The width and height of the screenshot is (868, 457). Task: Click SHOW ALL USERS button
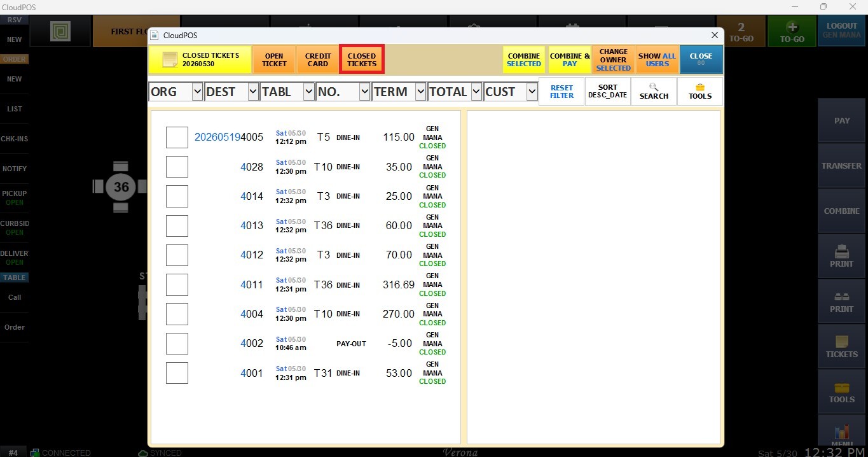[x=658, y=60]
